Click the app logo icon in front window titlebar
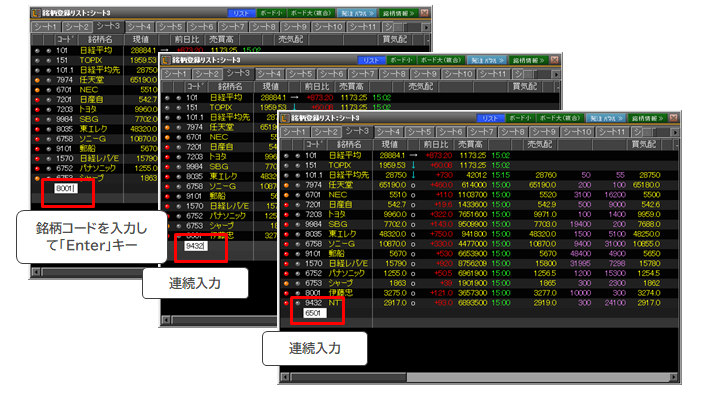710x396 pixels. (x=285, y=118)
